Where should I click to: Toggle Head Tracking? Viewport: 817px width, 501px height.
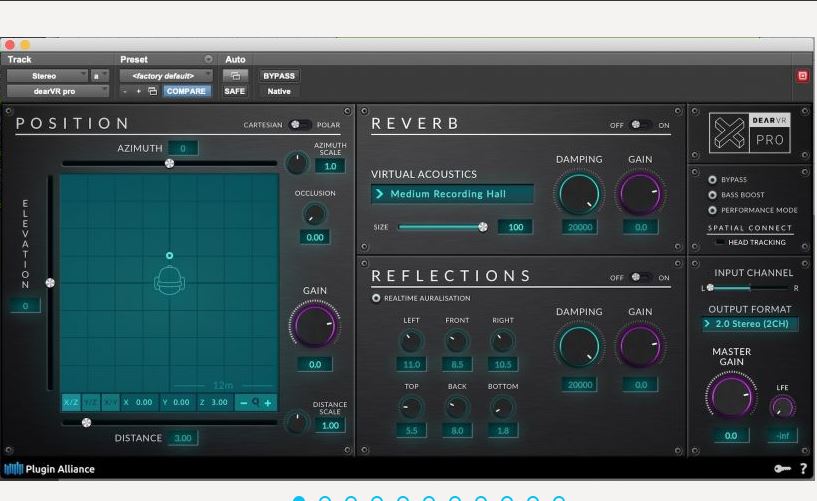pyautogui.click(x=720, y=242)
